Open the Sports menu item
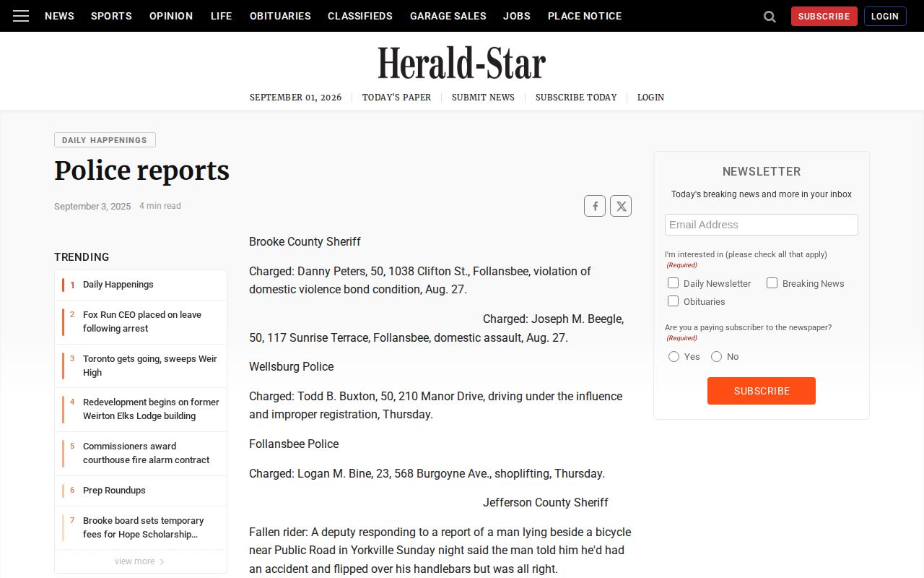The height and width of the screenshot is (578, 924). (111, 16)
